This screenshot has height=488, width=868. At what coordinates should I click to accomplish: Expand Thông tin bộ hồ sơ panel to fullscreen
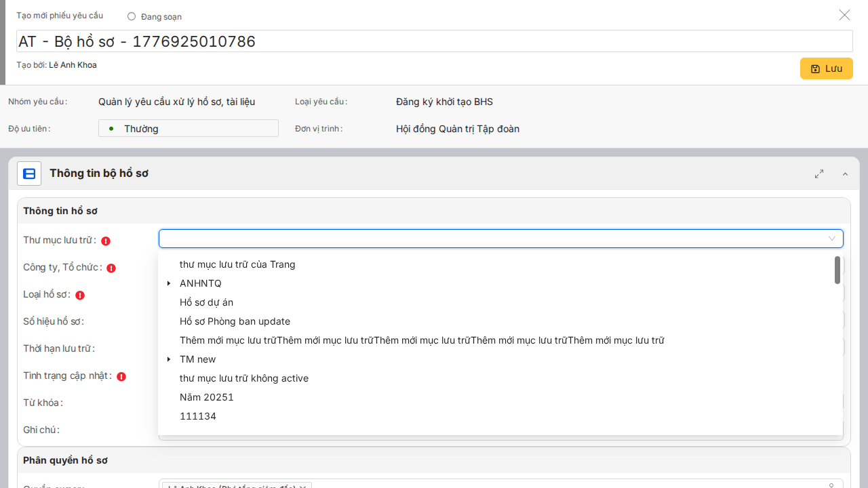pos(819,174)
